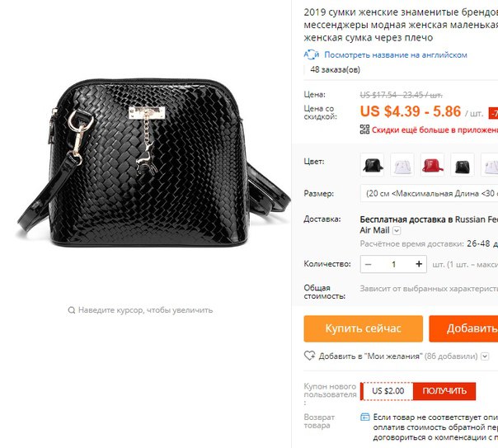Select the first black bag color option
The height and width of the screenshot is (448, 498).
[372, 164]
